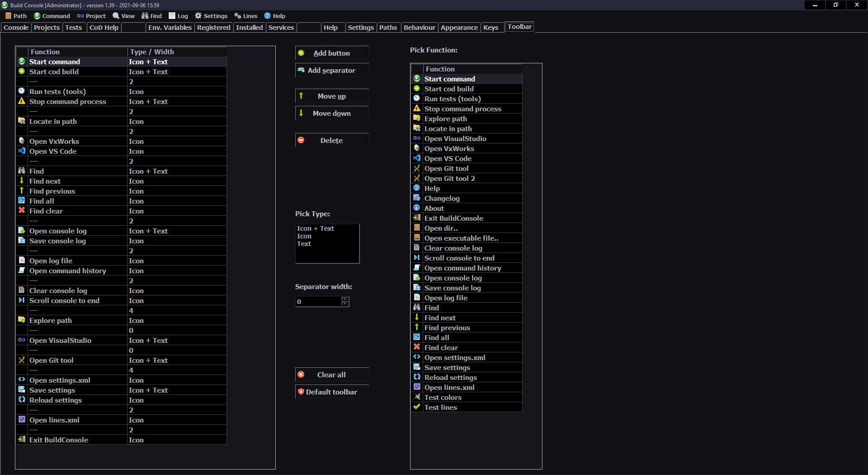The image size is (868, 475).
Task: Click the Separator width input field
Action: coord(318,301)
